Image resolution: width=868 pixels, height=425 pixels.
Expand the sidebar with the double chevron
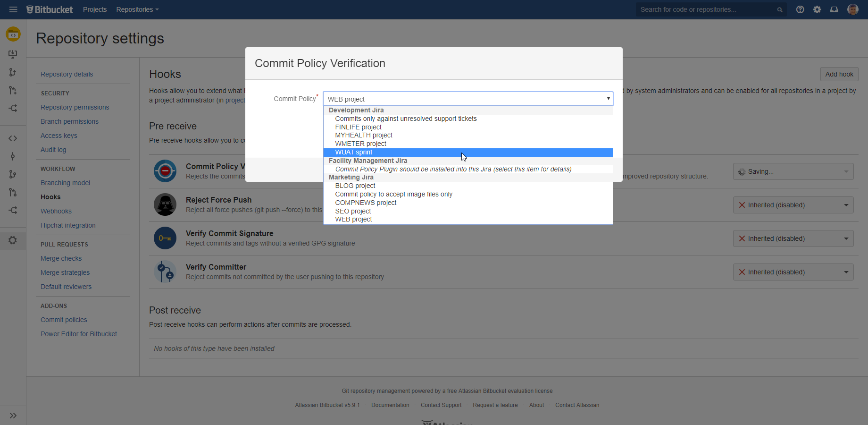[13, 416]
